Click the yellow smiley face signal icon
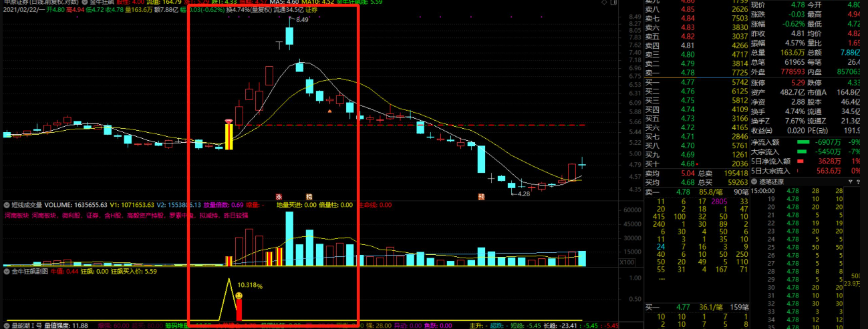This screenshot has width=868, height=329. pos(239,294)
